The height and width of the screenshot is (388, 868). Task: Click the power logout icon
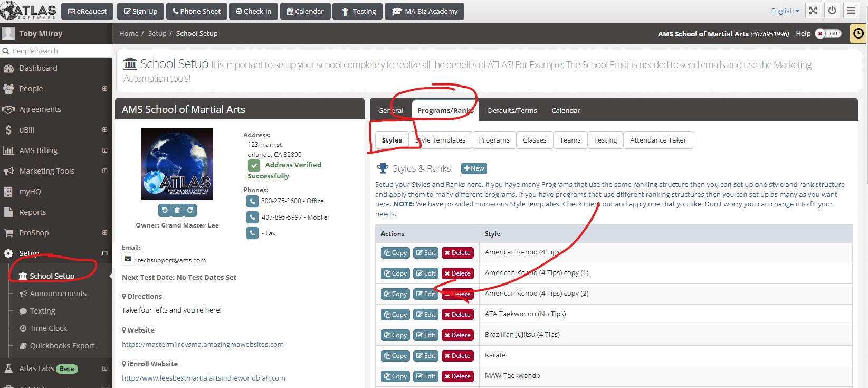pyautogui.click(x=832, y=11)
